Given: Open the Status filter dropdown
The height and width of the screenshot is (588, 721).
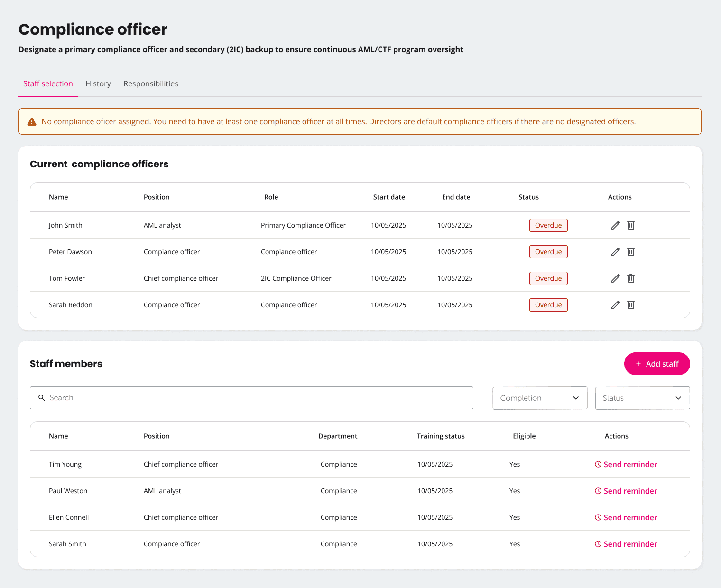Looking at the screenshot, I should [642, 398].
